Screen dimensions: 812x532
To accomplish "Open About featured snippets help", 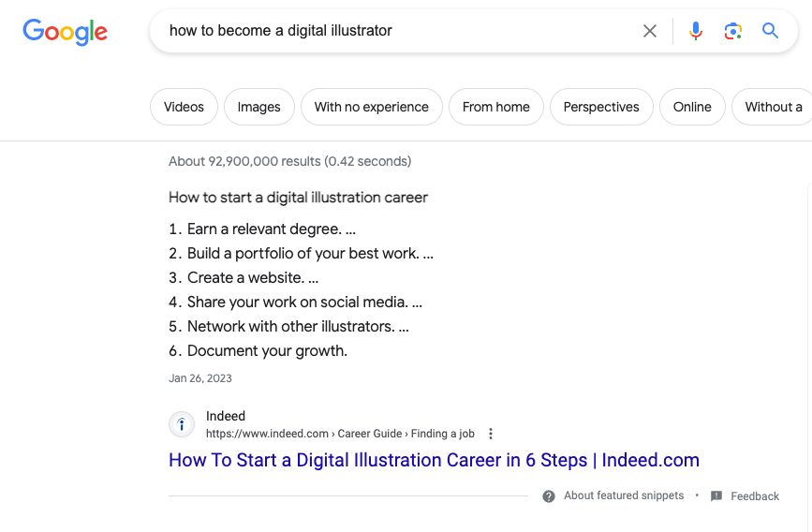I will coord(624,495).
